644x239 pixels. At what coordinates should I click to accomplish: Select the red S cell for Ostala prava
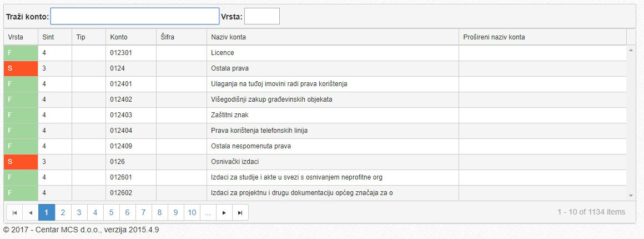pos(21,68)
